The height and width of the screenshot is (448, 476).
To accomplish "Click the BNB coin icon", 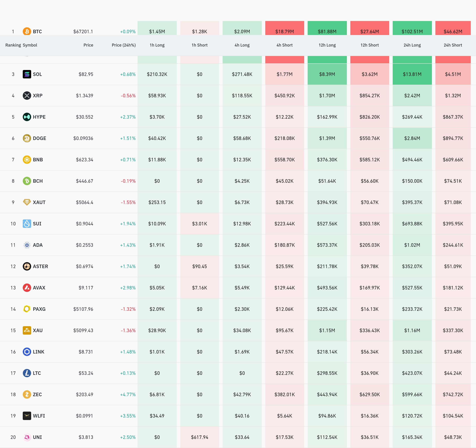I will coord(27,159).
